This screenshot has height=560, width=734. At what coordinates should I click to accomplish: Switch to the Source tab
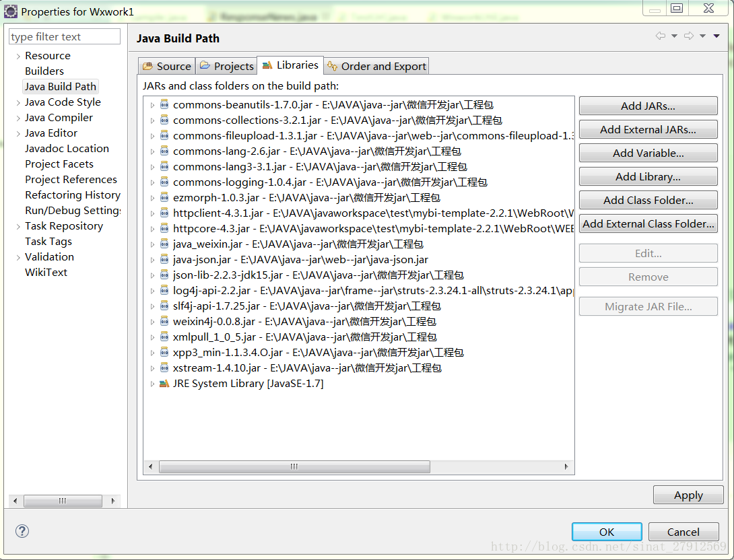[166, 66]
